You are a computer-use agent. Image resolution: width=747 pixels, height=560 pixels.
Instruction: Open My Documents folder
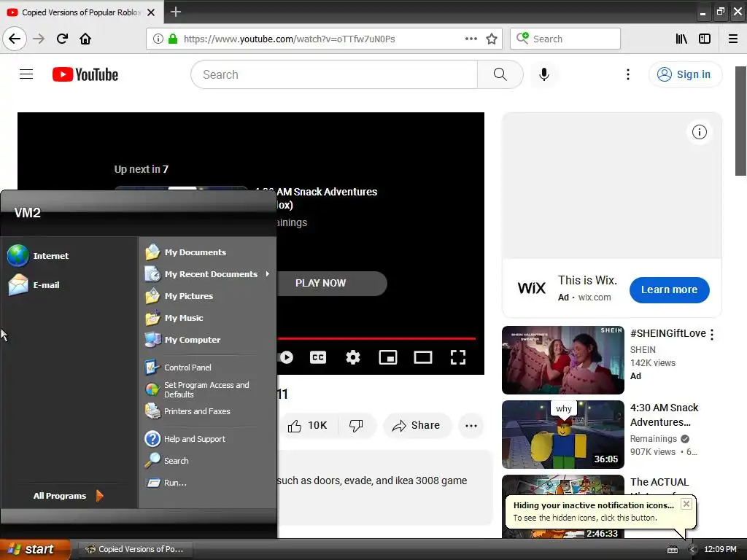(x=186, y=252)
